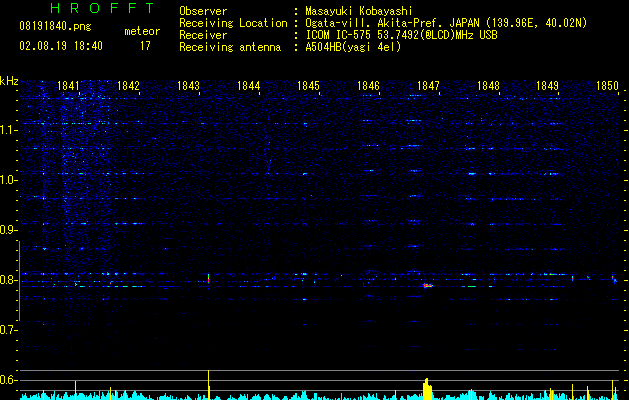Click the Ogata-vill. Akita-Pref. JAPAN location text
Screen dimensions: 629x400
click(x=446, y=23)
